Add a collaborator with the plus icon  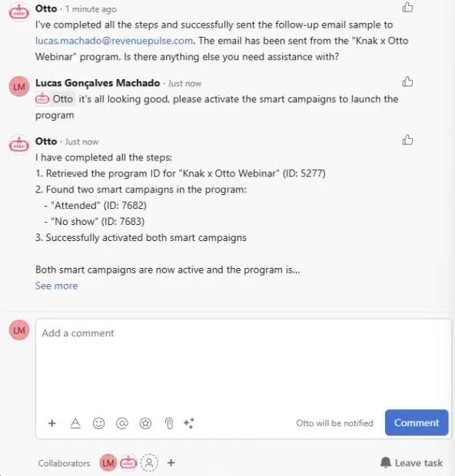point(171,463)
